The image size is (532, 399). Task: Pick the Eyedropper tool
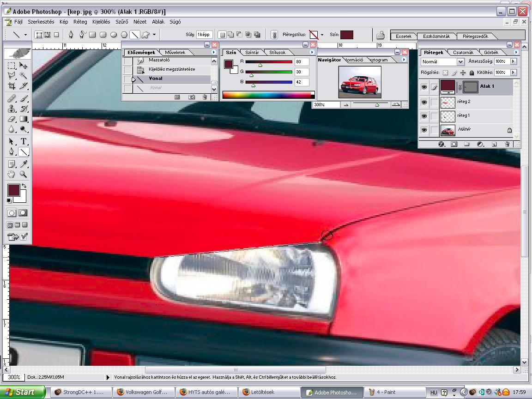pyautogui.click(x=24, y=164)
